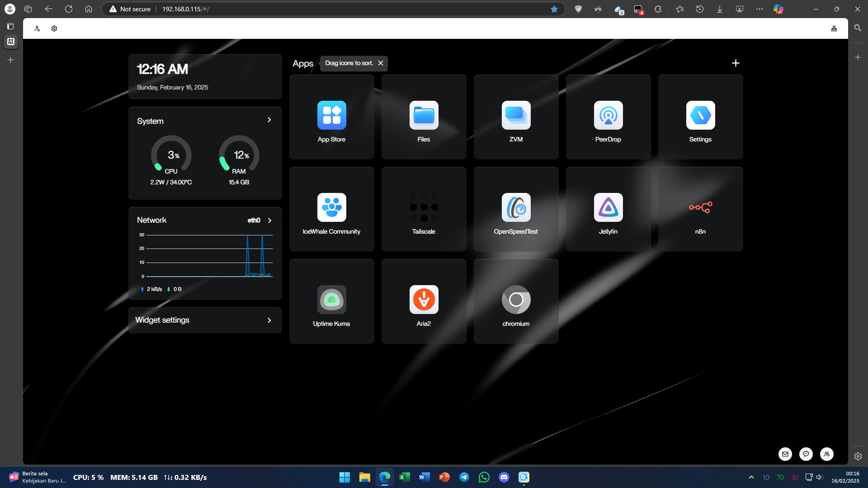The image size is (868, 488).
Task: Open WhatsApp from the taskbar
Action: (x=484, y=477)
